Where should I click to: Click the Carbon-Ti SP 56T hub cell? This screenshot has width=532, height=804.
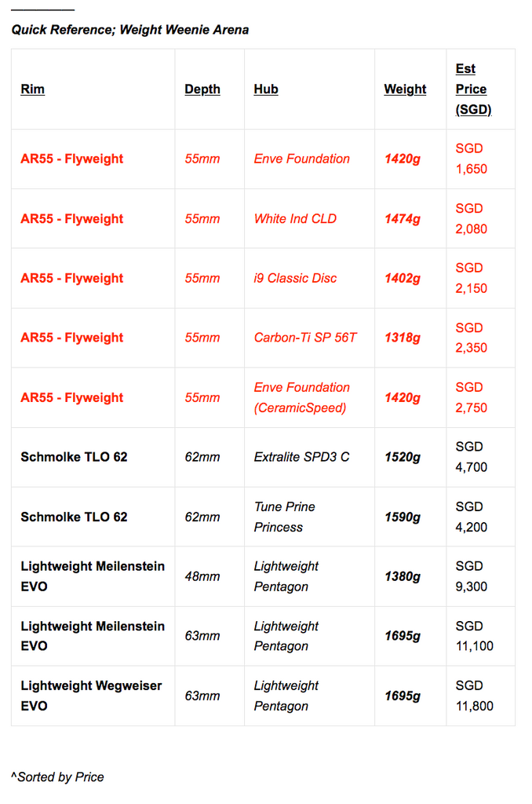305,338
